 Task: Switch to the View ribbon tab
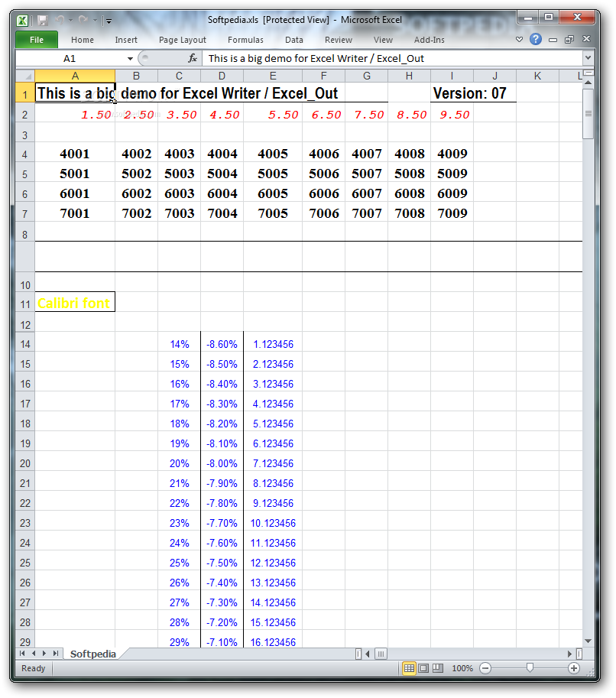(383, 40)
